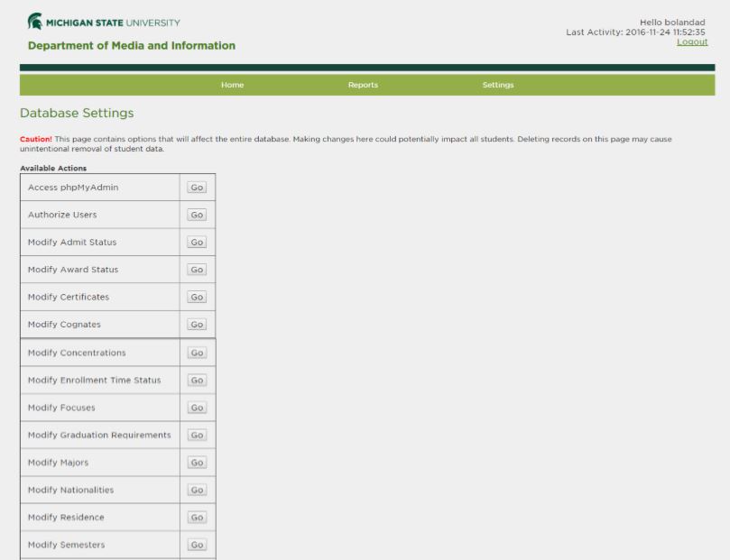Open the Settings menu item
The image size is (730, 560).
[x=498, y=85]
